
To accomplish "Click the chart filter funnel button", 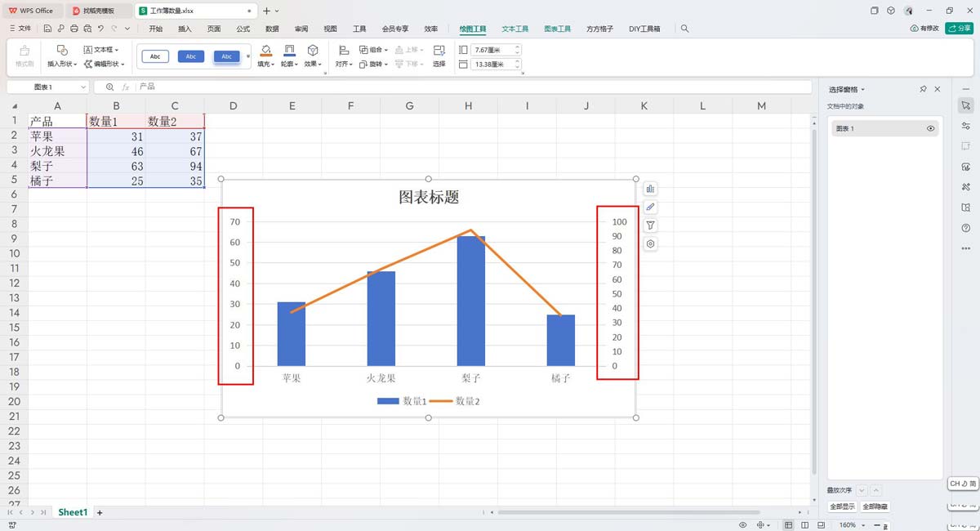I will click(650, 225).
